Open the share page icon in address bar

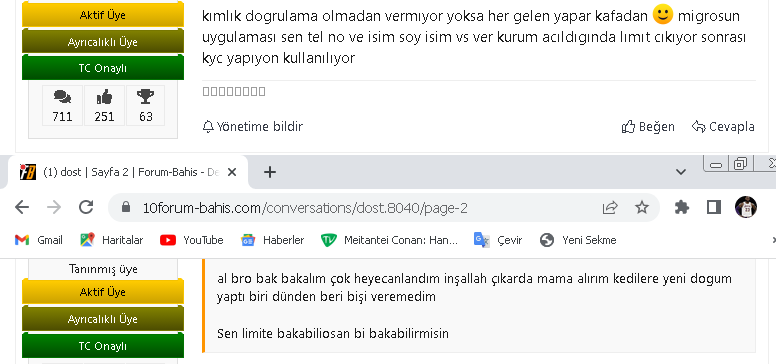click(610, 207)
